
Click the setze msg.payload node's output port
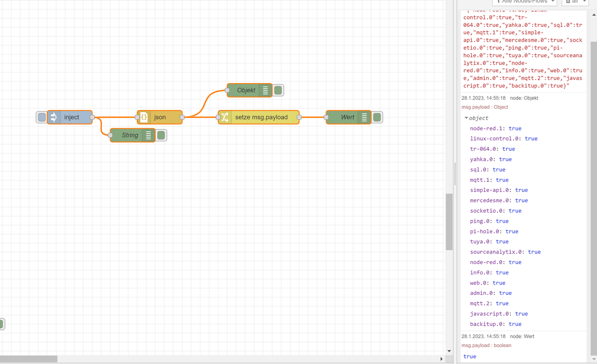299,117
